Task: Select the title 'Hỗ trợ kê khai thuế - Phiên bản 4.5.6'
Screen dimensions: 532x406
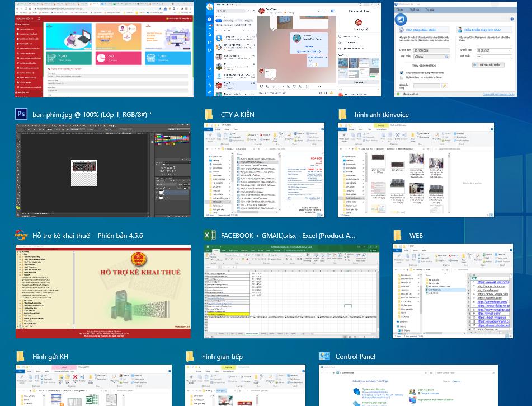Action: (87, 235)
